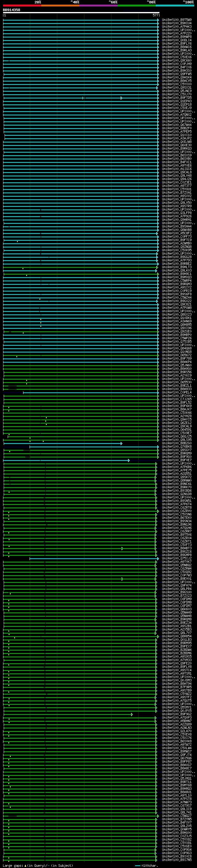
Task: Select hit UniRef100_A7PAK3
Action: [x=177, y=26]
